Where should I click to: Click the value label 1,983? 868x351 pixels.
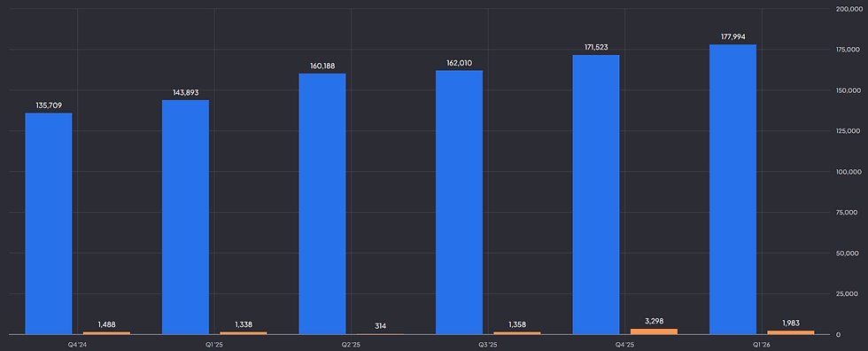click(790, 324)
